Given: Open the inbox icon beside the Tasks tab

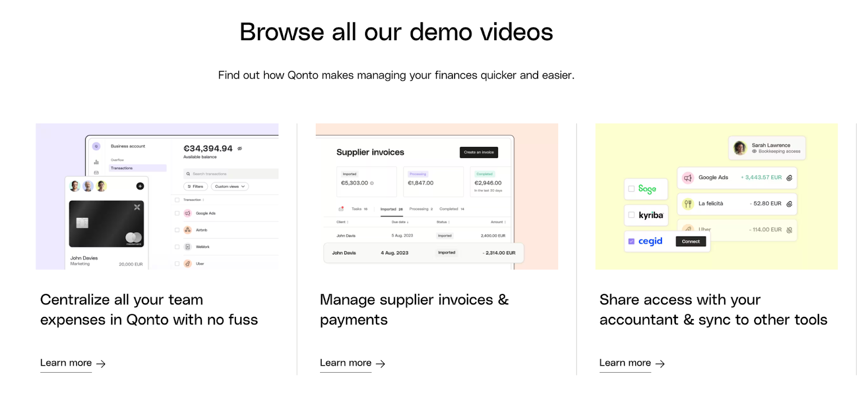Looking at the screenshot, I should pos(341,209).
